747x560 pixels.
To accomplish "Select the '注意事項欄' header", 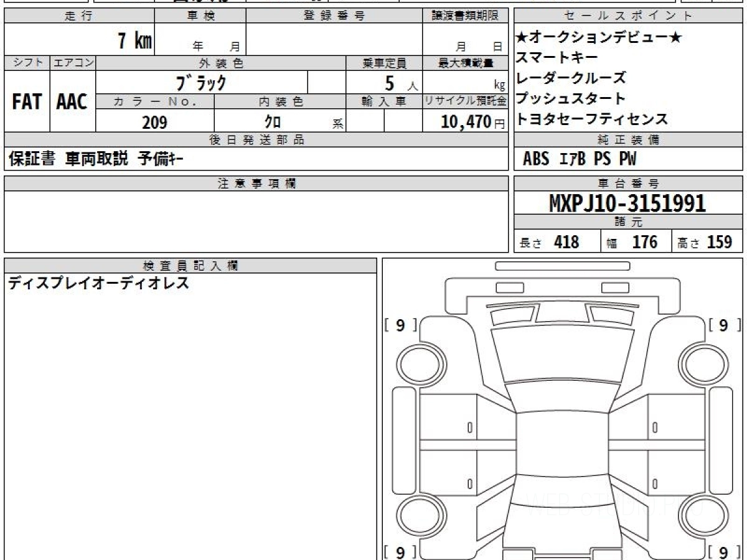I will click(256, 184).
